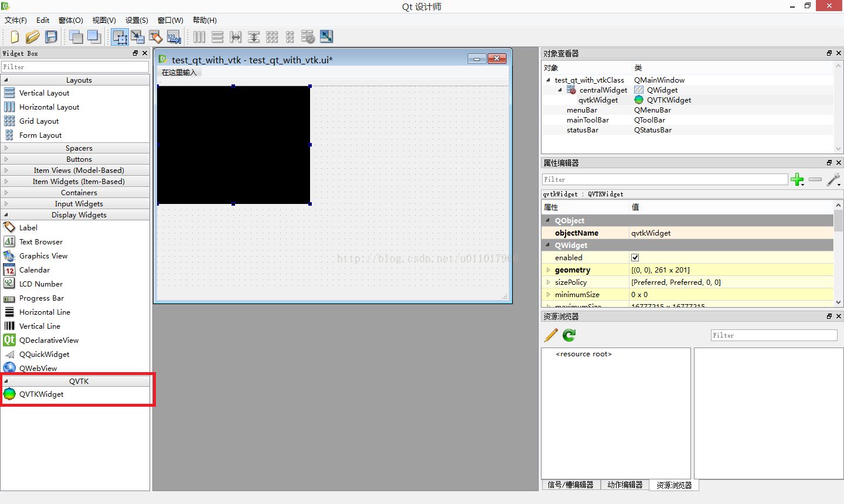The width and height of the screenshot is (844, 504).
Task: Open the wrench property configuration icon
Action: pos(833,180)
